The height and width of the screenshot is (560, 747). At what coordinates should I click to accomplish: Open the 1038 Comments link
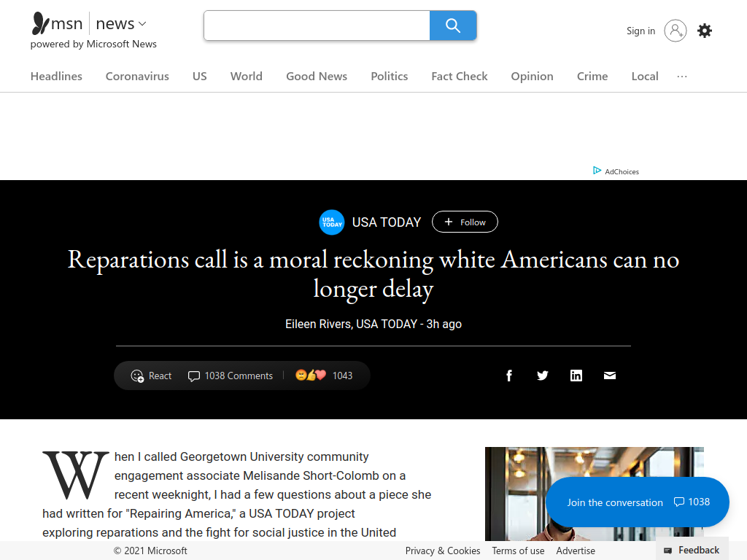231,376
